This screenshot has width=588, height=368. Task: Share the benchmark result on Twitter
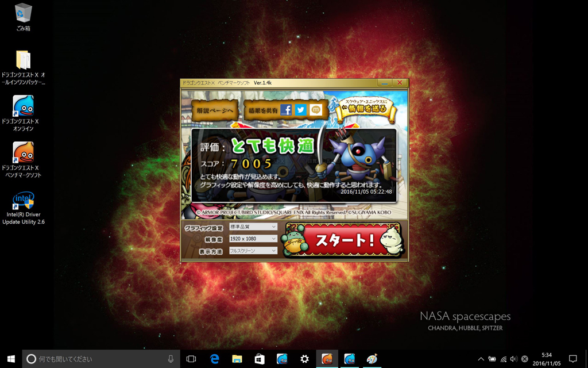point(301,110)
